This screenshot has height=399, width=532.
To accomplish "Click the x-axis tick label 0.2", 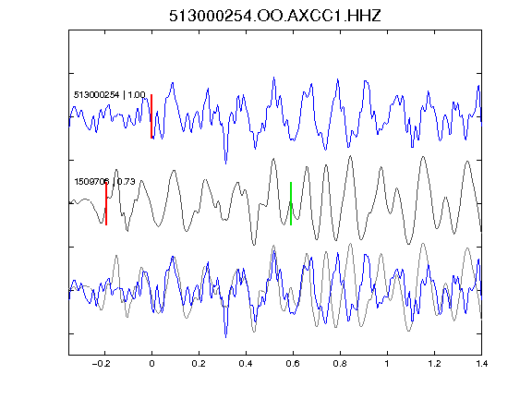I will tap(199, 364).
